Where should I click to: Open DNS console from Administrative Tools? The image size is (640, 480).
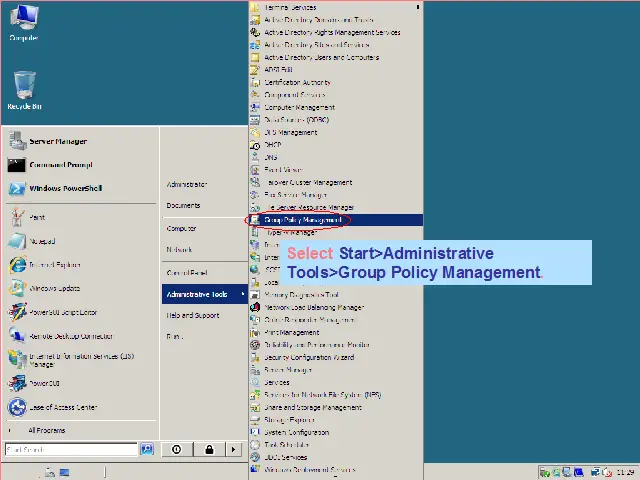[336, 157]
